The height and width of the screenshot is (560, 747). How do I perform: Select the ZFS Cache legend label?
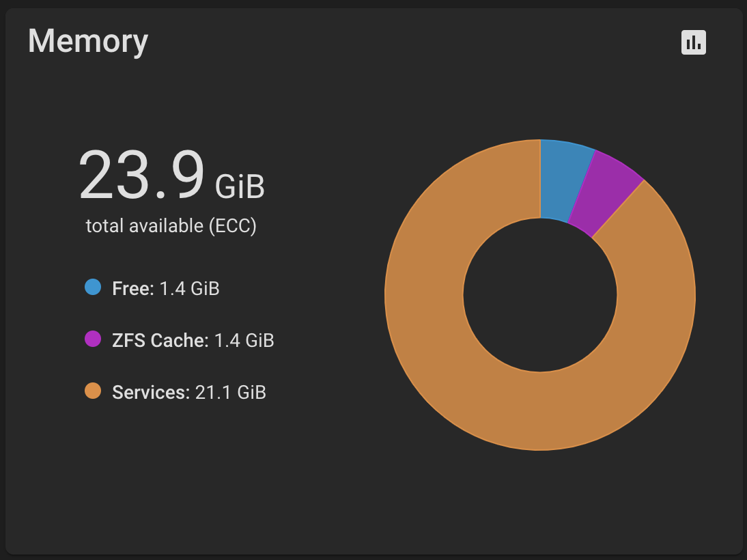pyautogui.click(x=160, y=340)
